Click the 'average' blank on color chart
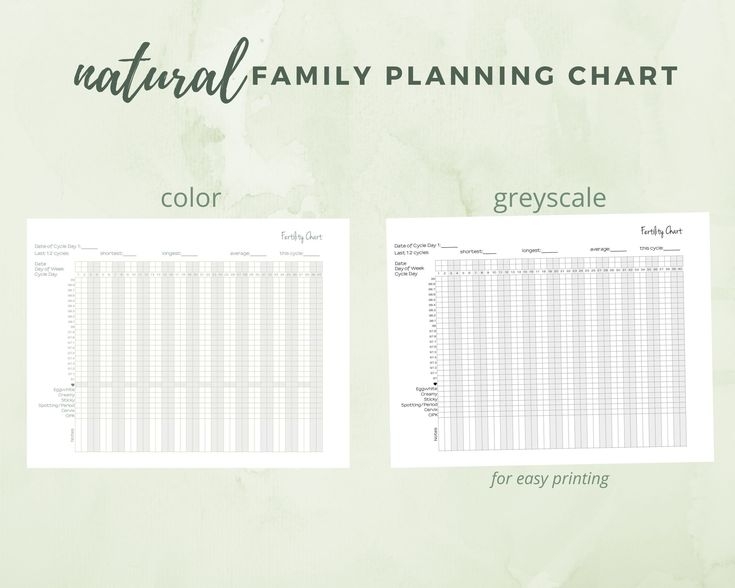This screenshot has height=588, width=735. [x=258, y=254]
